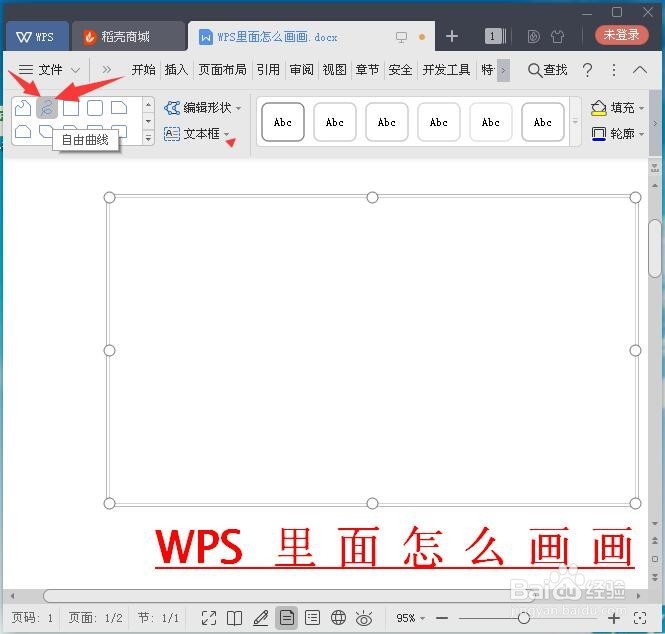
Task: Switch to the WPS home tab
Action: pos(36,37)
